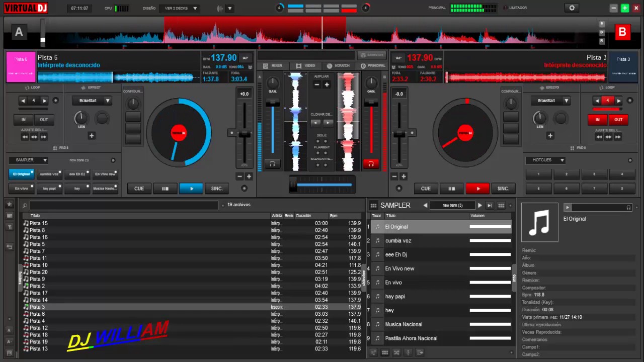Open the SAMPLER pads dropdown on deck A
The height and width of the screenshot is (362, 644).
(28, 160)
